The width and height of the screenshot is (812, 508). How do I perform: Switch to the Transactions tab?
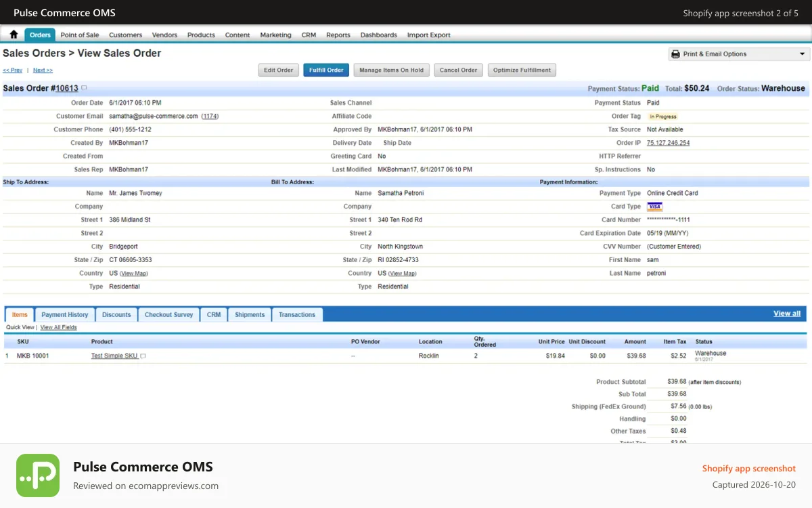pyautogui.click(x=297, y=314)
